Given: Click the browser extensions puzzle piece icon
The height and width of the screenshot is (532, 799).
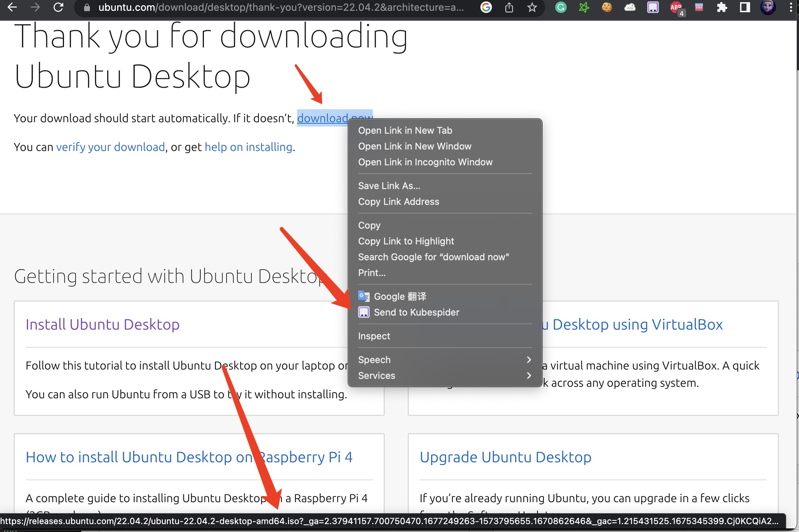Looking at the screenshot, I should click(x=721, y=8).
